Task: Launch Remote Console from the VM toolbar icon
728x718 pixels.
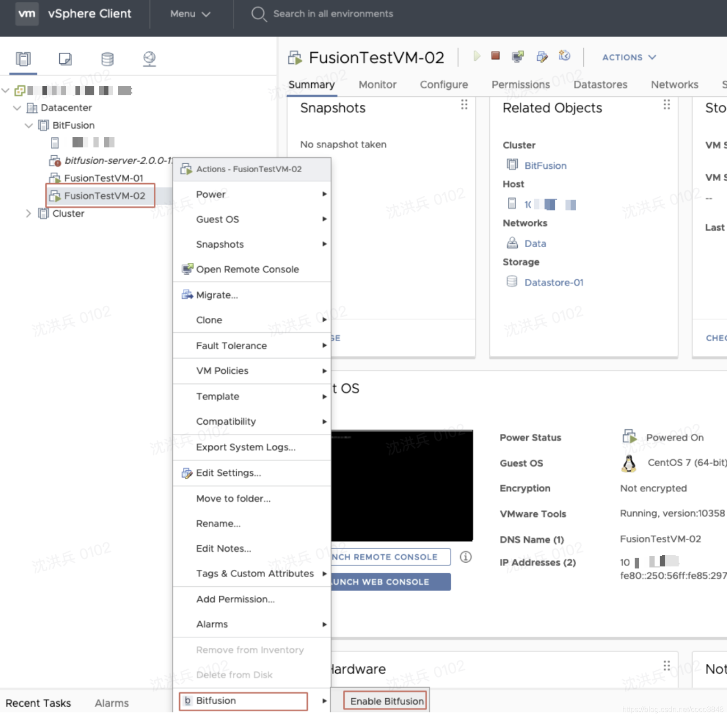Action: 517,56
